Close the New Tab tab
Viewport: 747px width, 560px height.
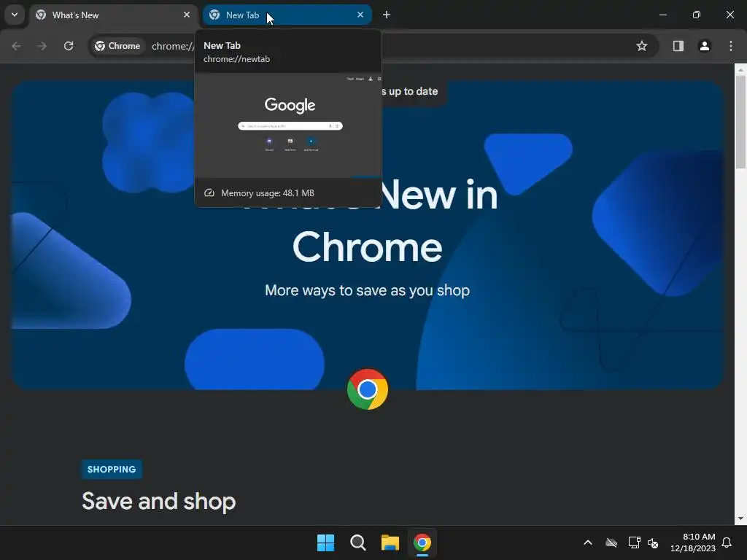(360, 15)
